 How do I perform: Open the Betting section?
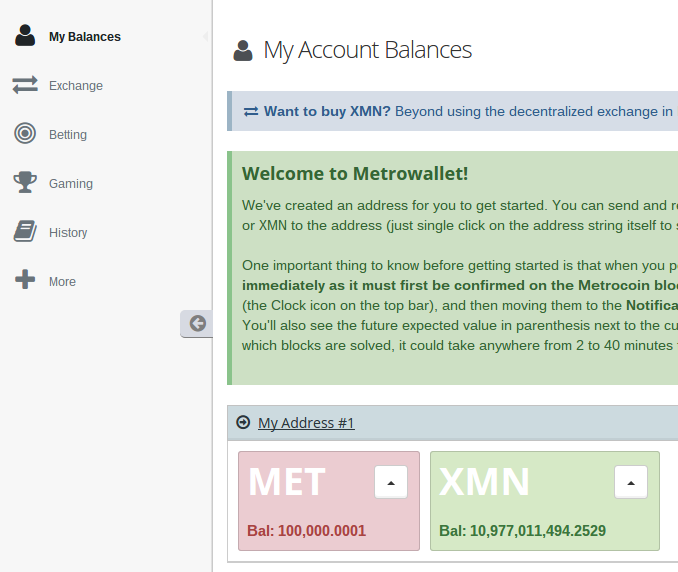(68, 134)
